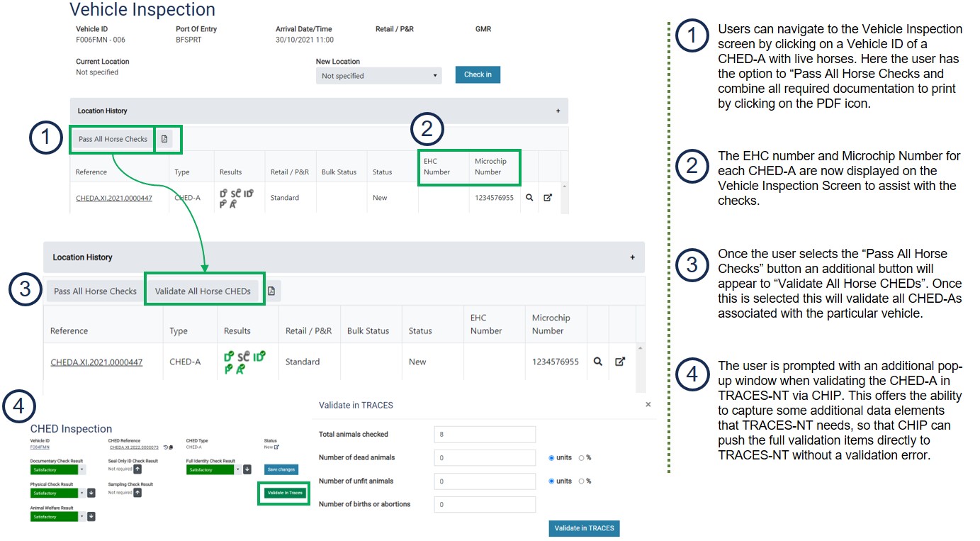Viewport: 980px width, 541px height.
Task: Select units radio for Number of dead animals
Action: tap(552, 458)
